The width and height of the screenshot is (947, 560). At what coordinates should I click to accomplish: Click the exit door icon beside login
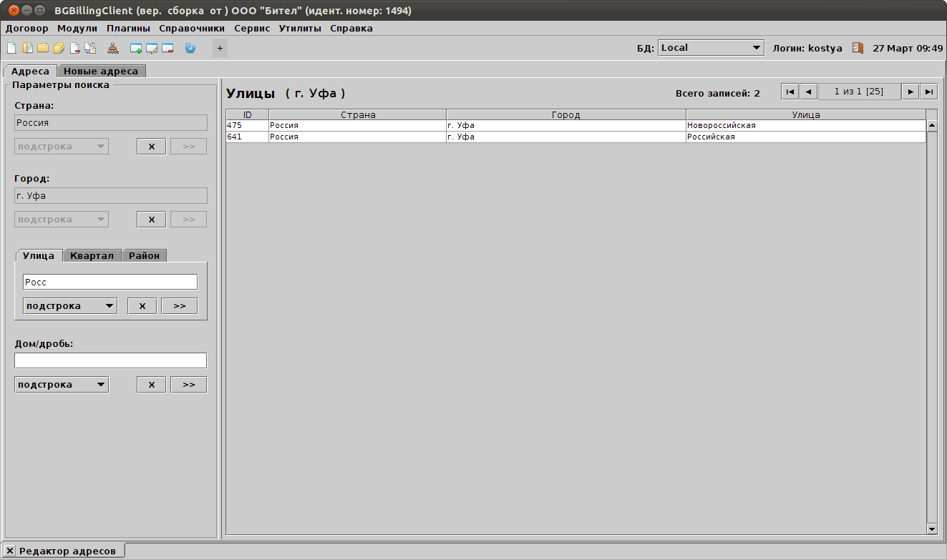point(858,48)
